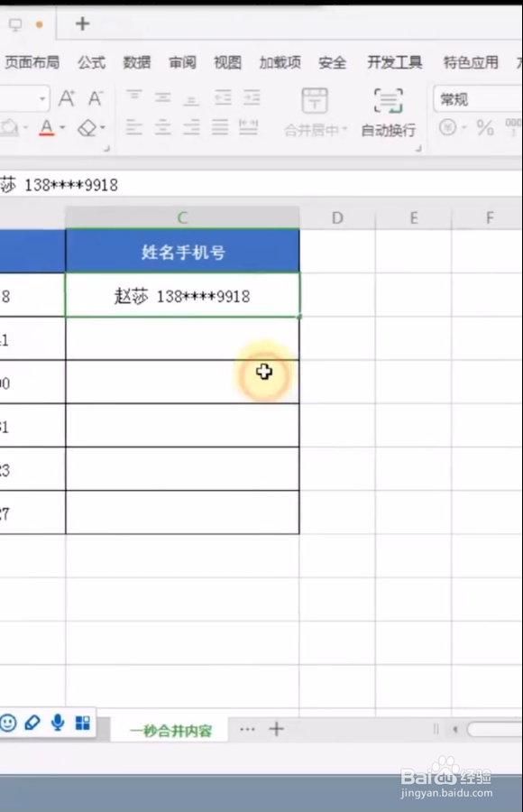Open the eraser clear options arrow

pyautogui.click(x=103, y=127)
